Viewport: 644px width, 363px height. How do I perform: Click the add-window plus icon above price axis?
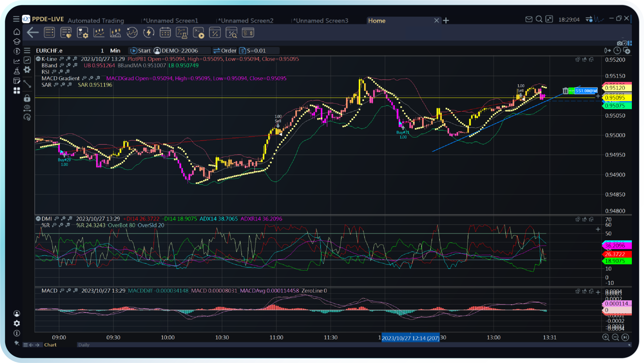point(627,50)
